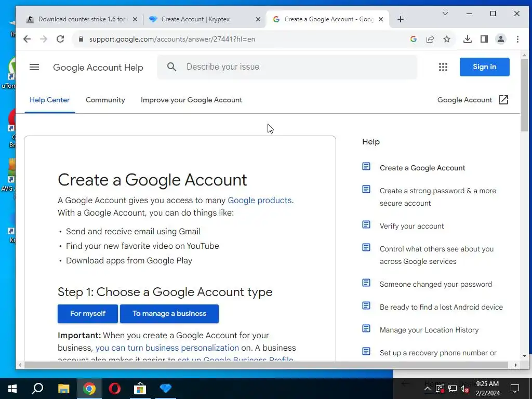Viewport: 532px width, 399px height.
Task: Open the notifications action center
Action: [515, 389]
